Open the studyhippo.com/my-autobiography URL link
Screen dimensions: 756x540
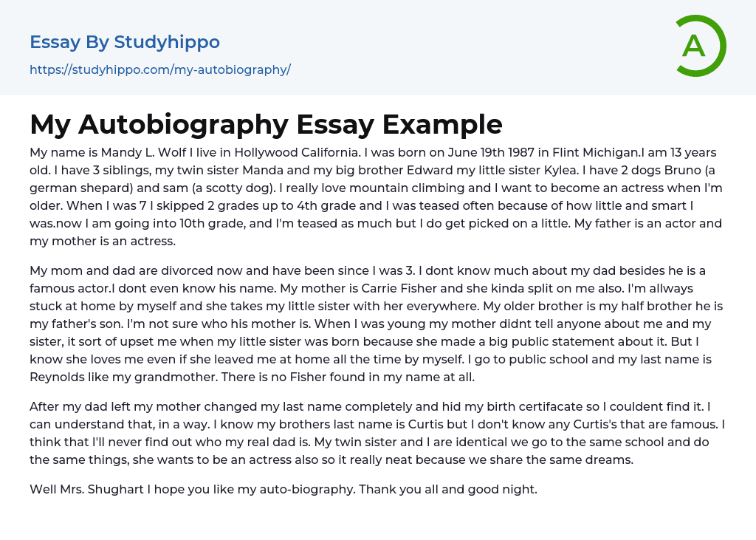pyautogui.click(x=160, y=69)
